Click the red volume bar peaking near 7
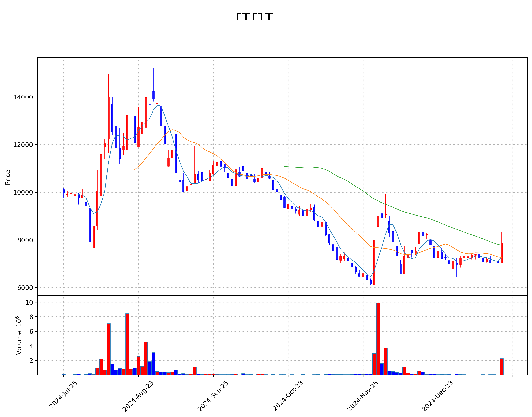The width and height of the screenshot is (532, 417). click(x=108, y=349)
